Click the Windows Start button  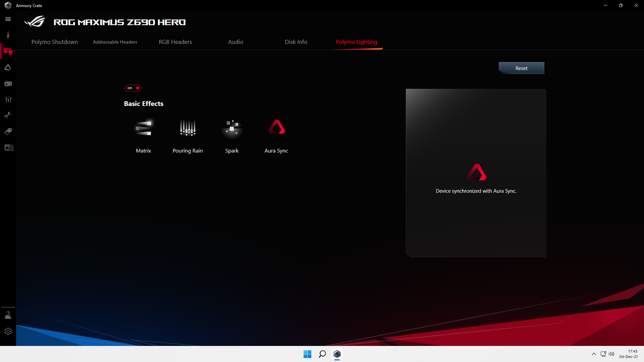pyautogui.click(x=307, y=354)
